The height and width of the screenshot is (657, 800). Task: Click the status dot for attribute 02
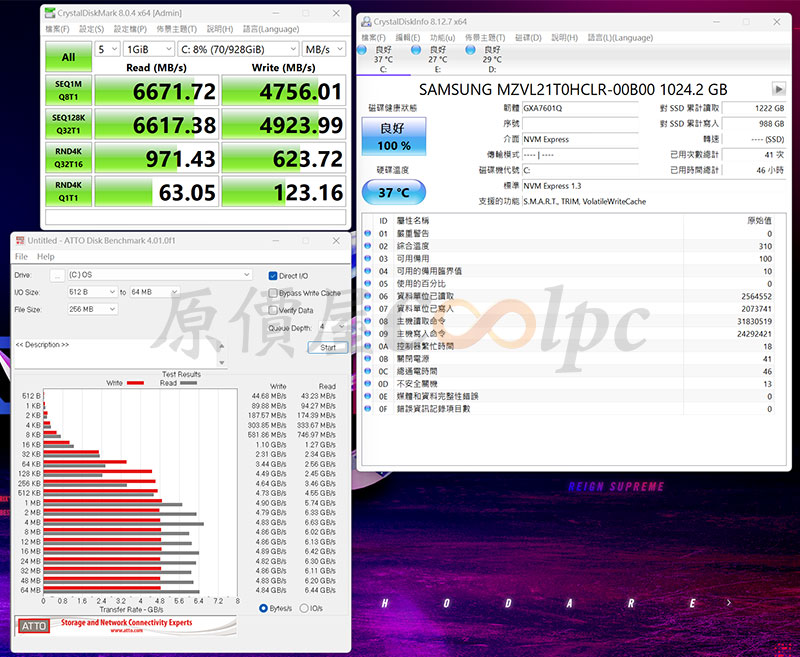tap(367, 246)
